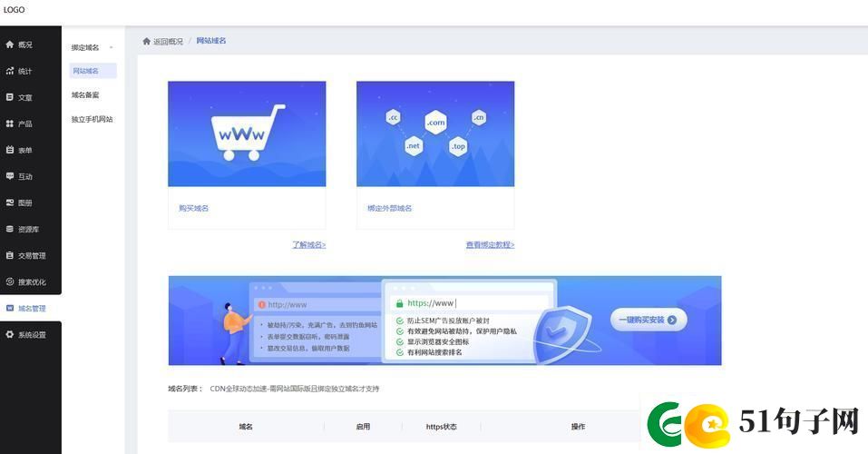Select 域名备案 in the submenu
This screenshot has height=454, width=868.
[x=85, y=95]
